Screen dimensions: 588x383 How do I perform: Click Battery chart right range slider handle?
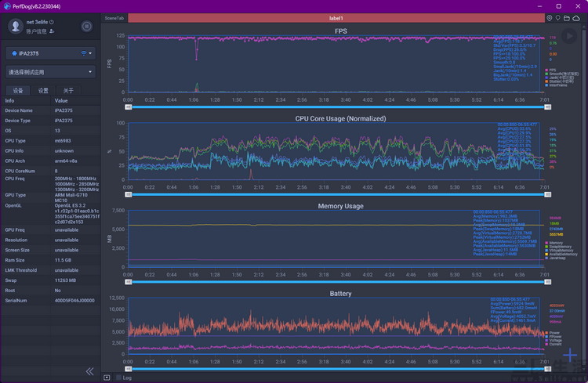(548, 369)
